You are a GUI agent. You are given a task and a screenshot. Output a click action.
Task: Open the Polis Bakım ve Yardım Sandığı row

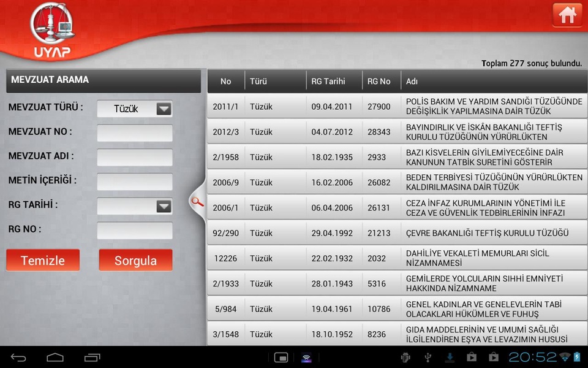click(x=398, y=106)
